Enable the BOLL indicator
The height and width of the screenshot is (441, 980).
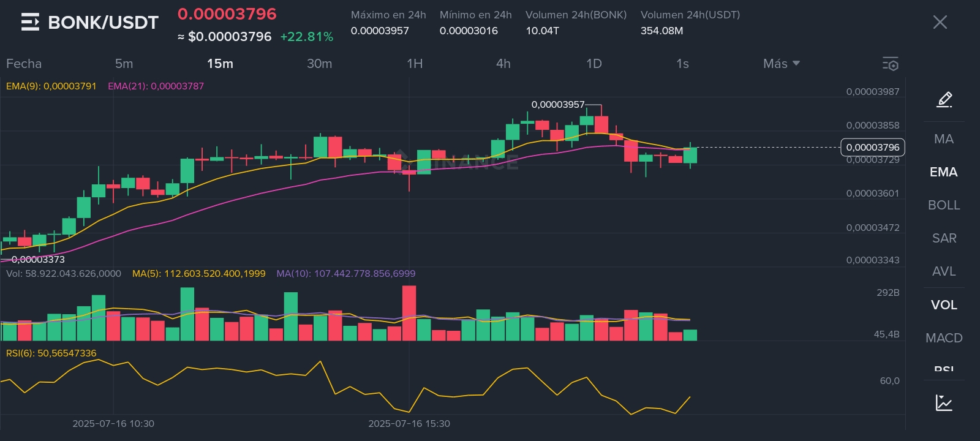tap(944, 205)
